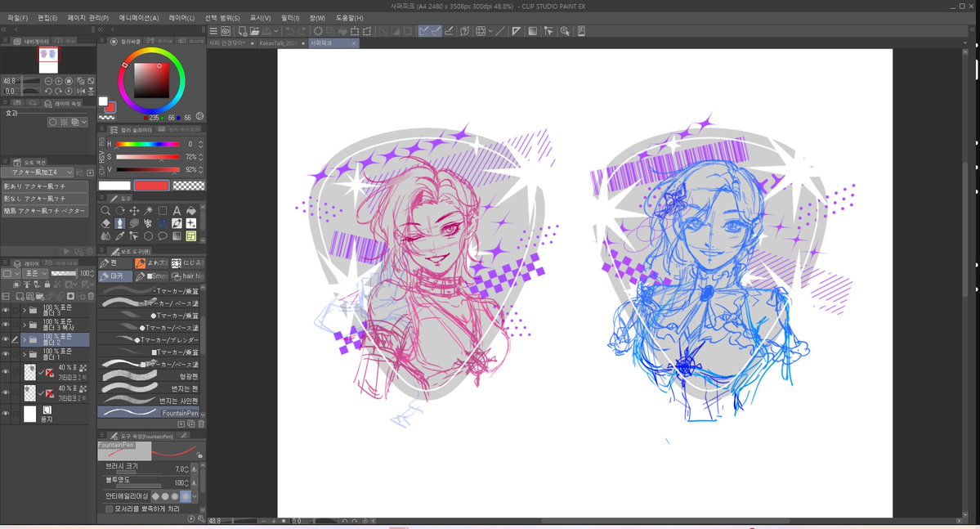Click the New canvas toolbar icon
The height and width of the screenshot is (529, 980).
coord(243,30)
